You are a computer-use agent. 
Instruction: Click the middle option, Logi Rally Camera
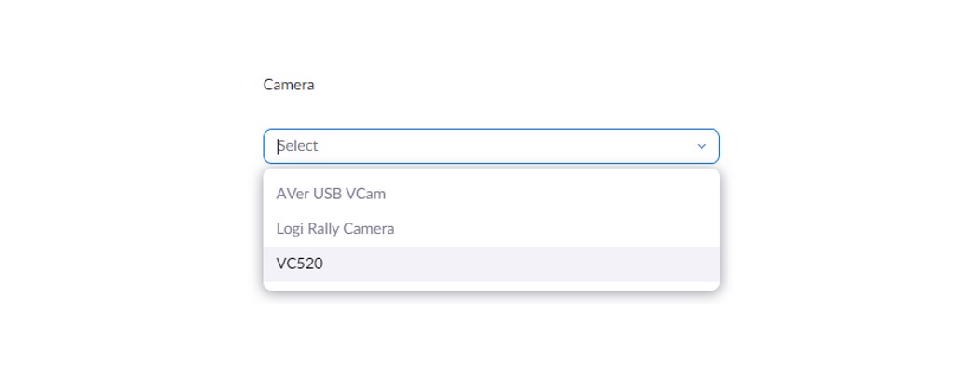491,229
